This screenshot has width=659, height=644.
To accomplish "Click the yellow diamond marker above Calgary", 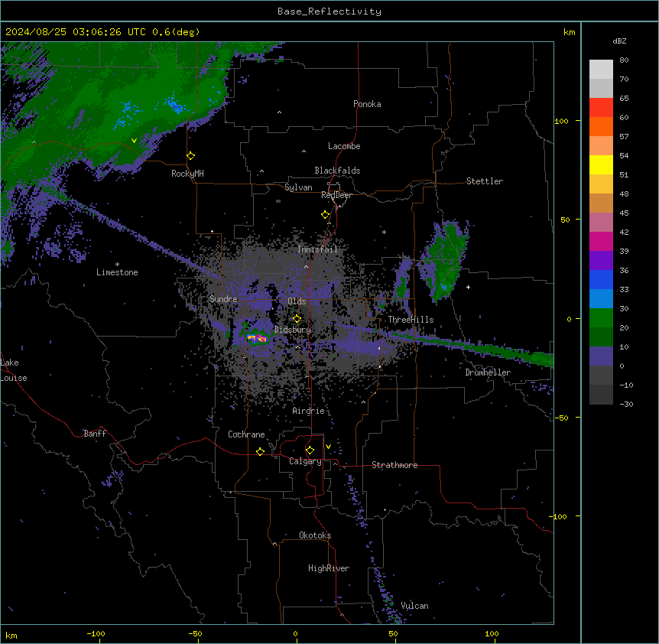I will (310, 450).
